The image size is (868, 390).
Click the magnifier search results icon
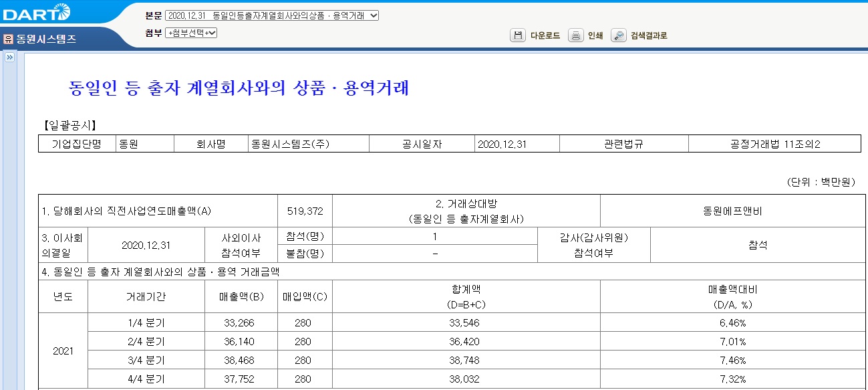619,35
